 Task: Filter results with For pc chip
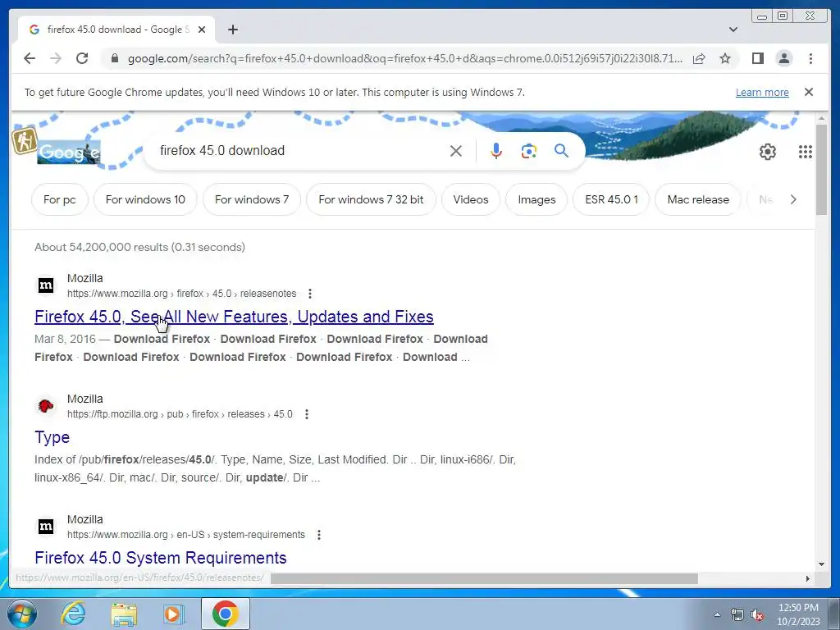point(59,199)
